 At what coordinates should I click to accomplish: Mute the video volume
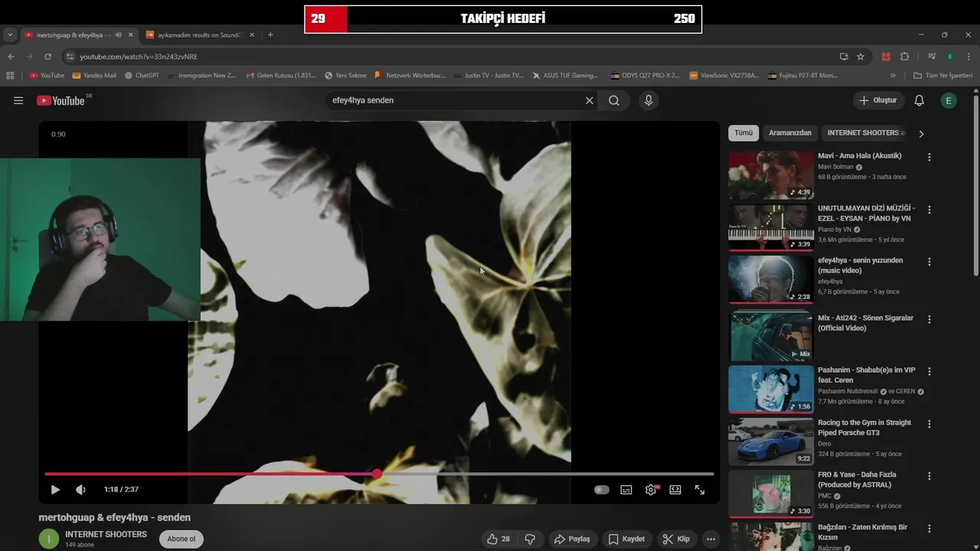(80, 490)
